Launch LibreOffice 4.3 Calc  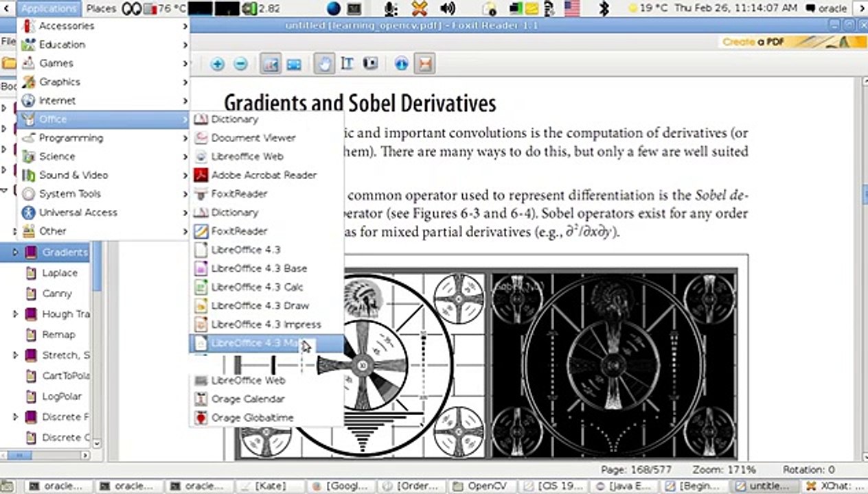[266, 287]
